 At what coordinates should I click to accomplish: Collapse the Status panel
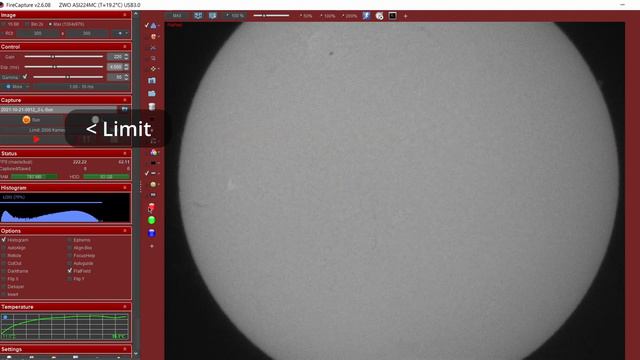click(125, 153)
